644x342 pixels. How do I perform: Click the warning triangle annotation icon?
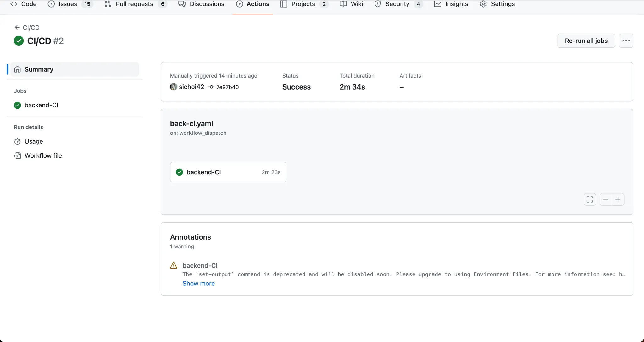tap(174, 266)
